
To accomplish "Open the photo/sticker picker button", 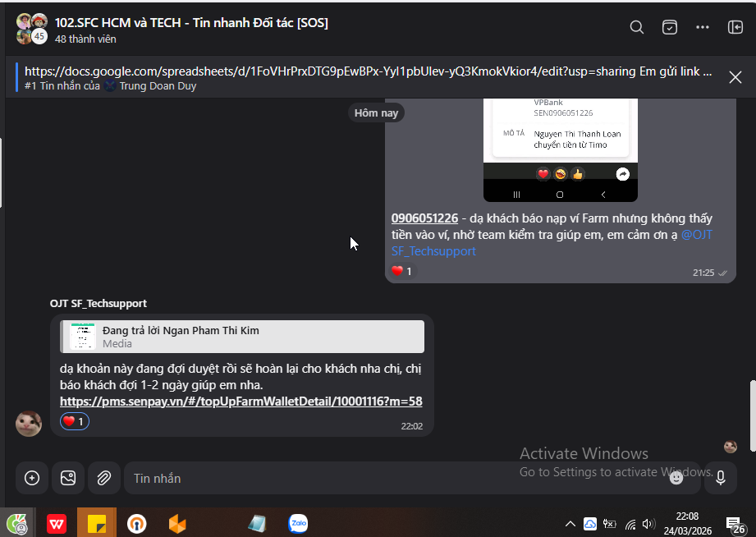I will pyautogui.click(x=68, y=478).
